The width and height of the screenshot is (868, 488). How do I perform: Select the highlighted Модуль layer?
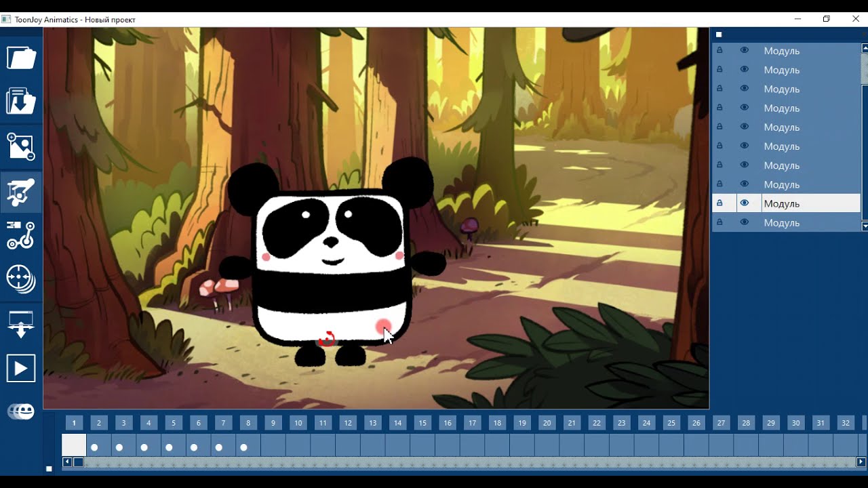pos(786,203)
